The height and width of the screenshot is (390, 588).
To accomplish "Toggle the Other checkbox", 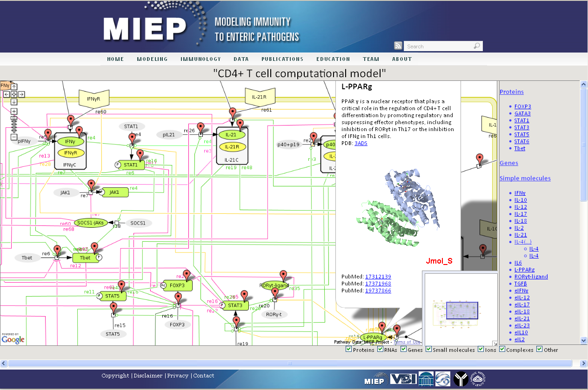I will tap(540, 350).
